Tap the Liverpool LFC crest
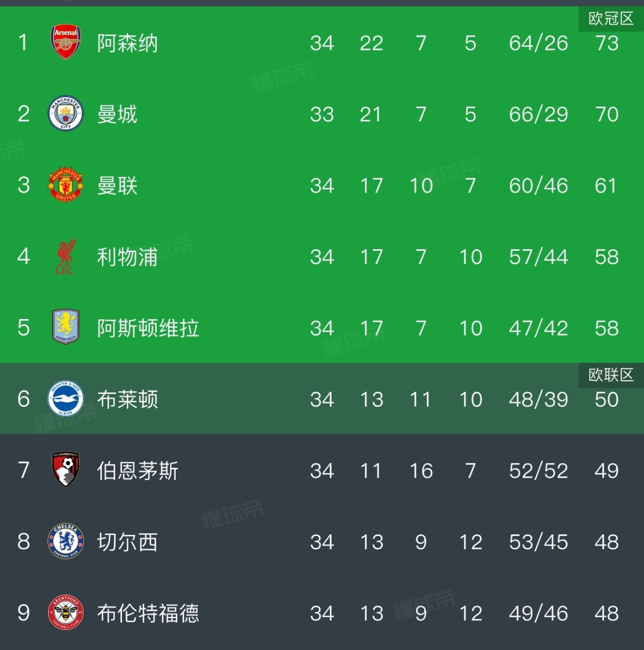The width and height of the screenshot is (644, 650). (66, 257)
